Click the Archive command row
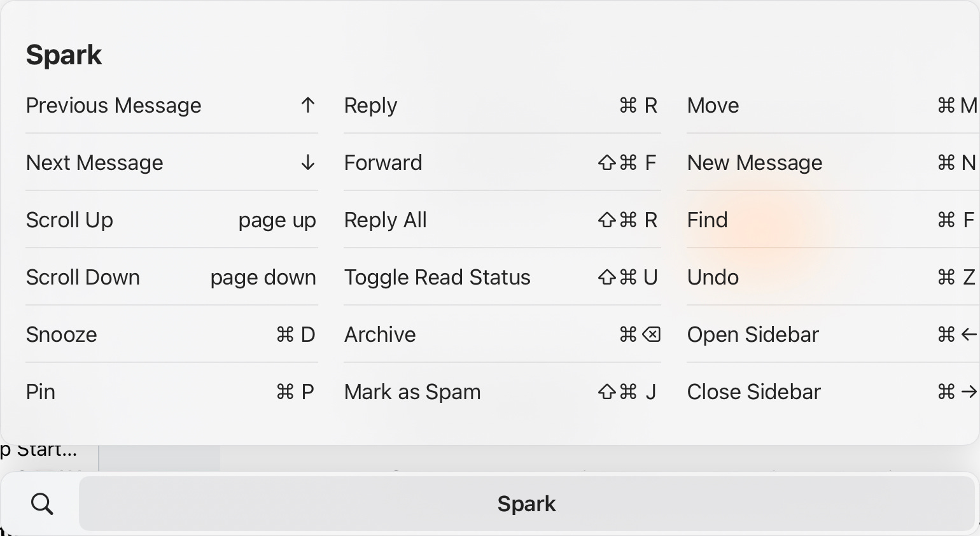This screenshot has width=980, height=536. pyautogui.click(x=502, y=334)
